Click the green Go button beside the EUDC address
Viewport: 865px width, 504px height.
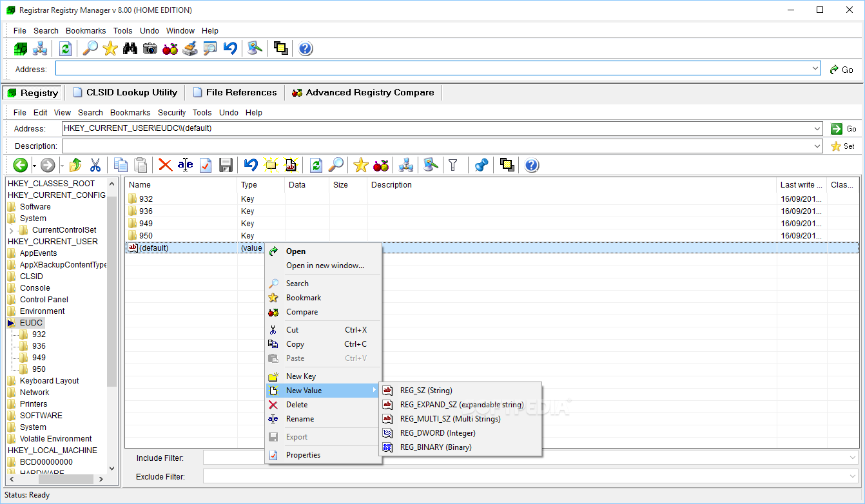[x=844, y=129]
